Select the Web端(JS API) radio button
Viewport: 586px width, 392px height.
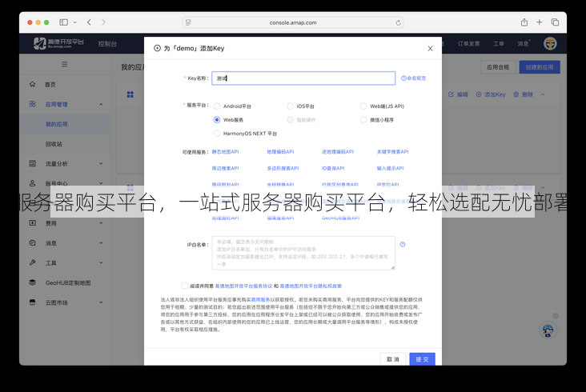pos(363,106)
